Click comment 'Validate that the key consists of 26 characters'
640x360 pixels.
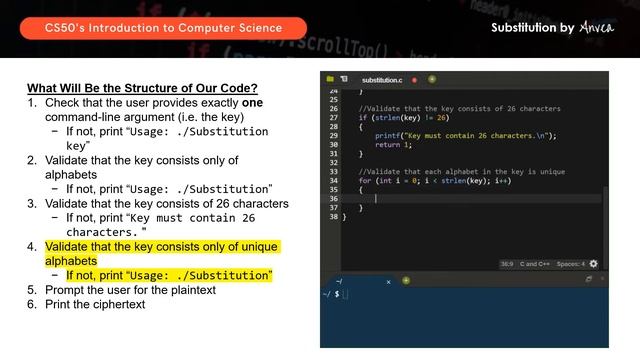[x=460, y=109]
